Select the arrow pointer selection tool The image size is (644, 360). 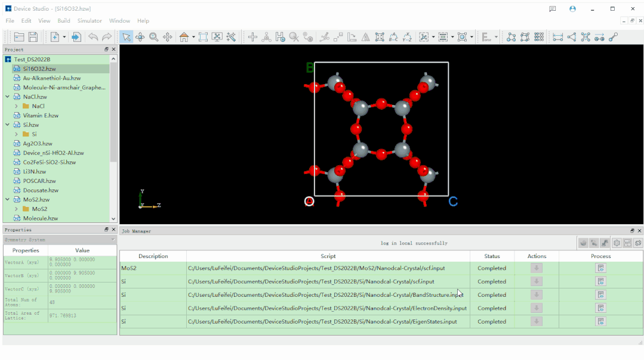tap(126, 37)
